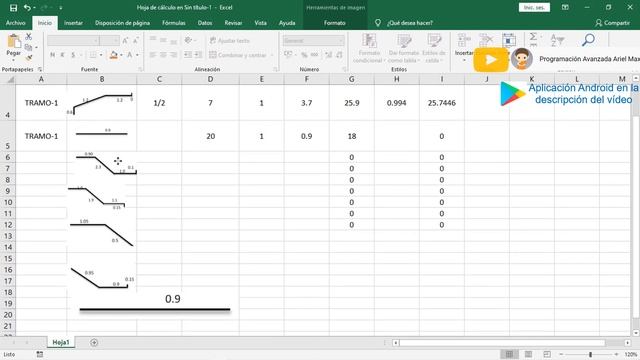Screen dimensions: 640x360
Task: Align cell content to middle
Action: tap(163, 40)
